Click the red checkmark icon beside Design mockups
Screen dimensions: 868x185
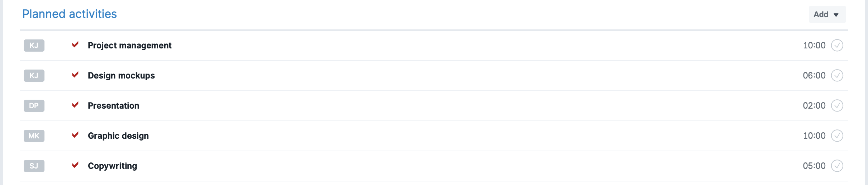[75, 75]
